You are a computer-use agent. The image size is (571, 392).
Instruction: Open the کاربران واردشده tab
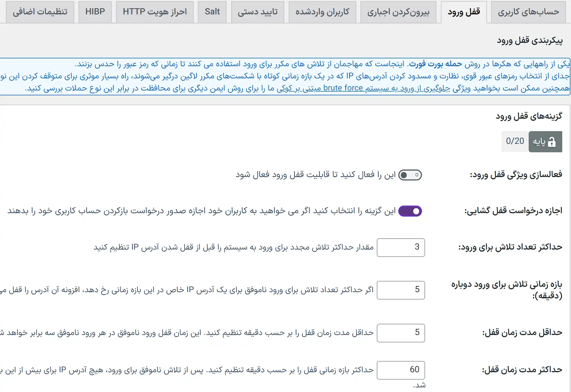click(x=322, y=12)
